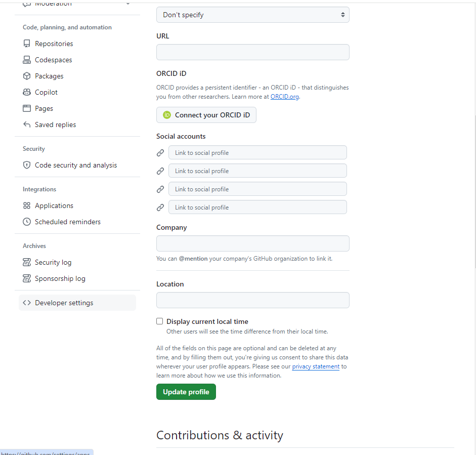476x455 pixels.
Task: Select the Repositories icon in the sidebar
Action: tap(27, 44)
